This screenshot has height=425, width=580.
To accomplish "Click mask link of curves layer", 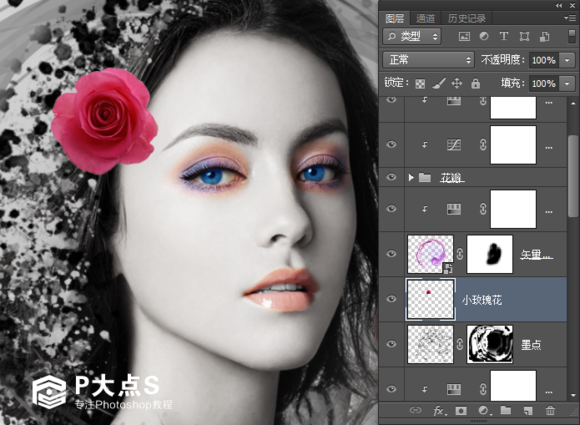I will point(483,145).
